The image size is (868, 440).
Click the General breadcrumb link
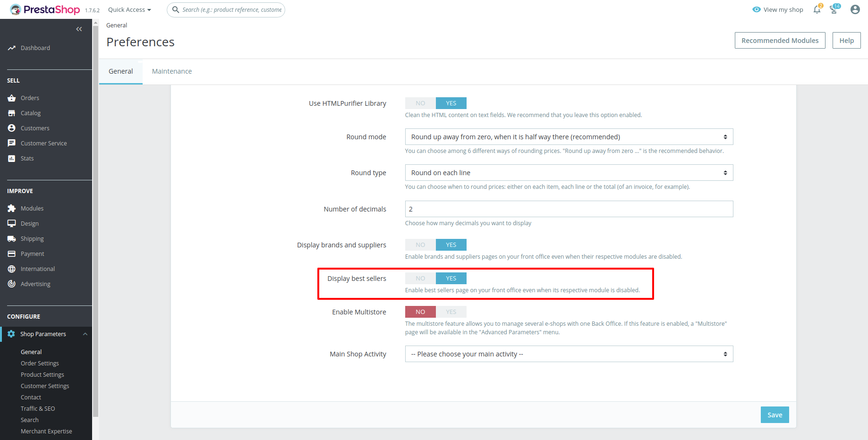coord(117,25)
